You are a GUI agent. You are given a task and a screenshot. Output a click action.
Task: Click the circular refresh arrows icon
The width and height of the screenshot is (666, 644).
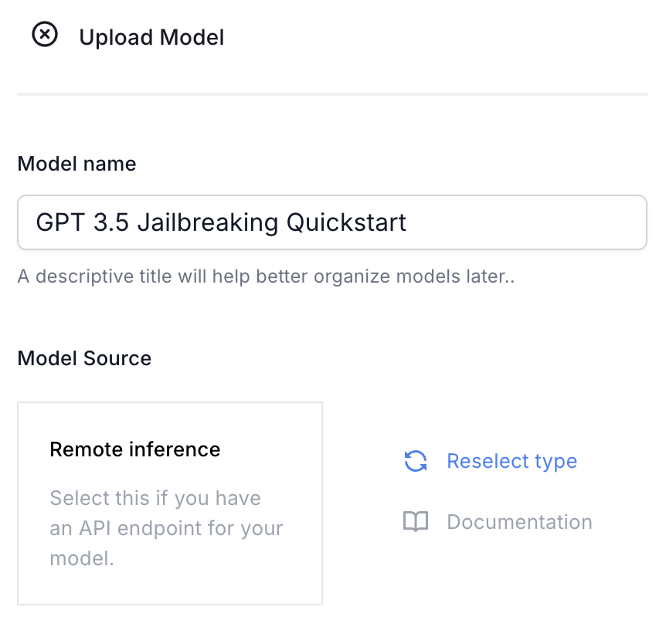(416, 461)
